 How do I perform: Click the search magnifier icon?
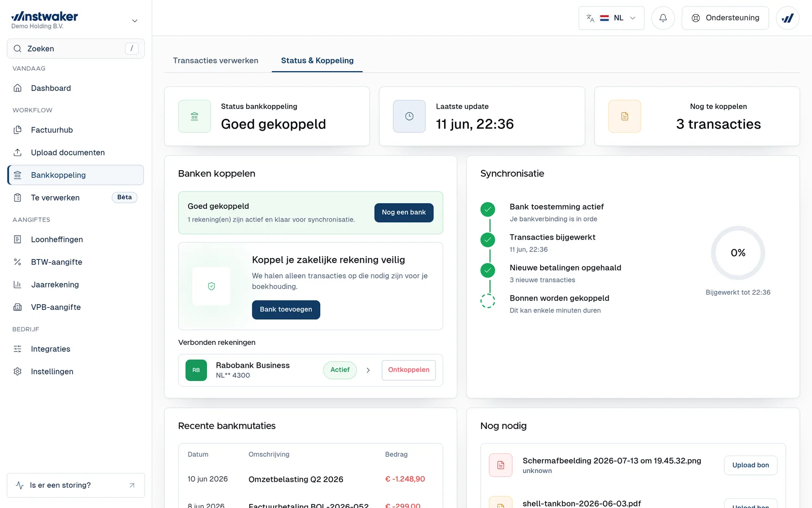(x=17, y=49)
